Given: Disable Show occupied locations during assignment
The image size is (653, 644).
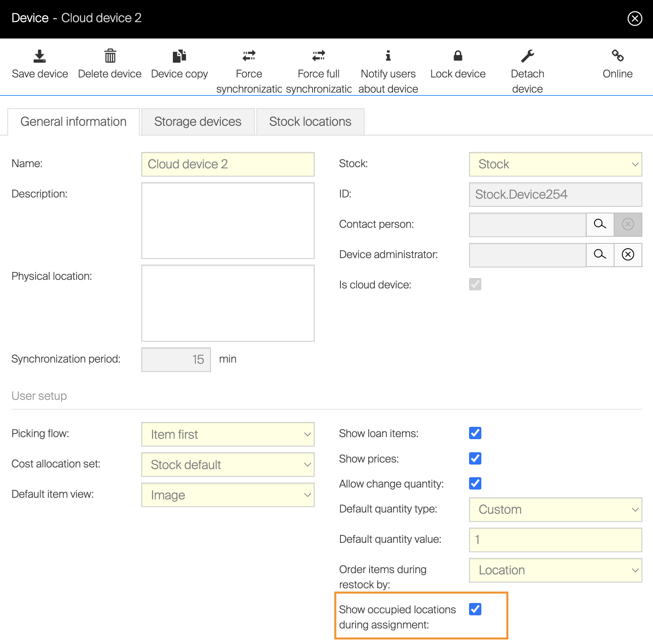Looking at the screenshot, I should point(475,609).
